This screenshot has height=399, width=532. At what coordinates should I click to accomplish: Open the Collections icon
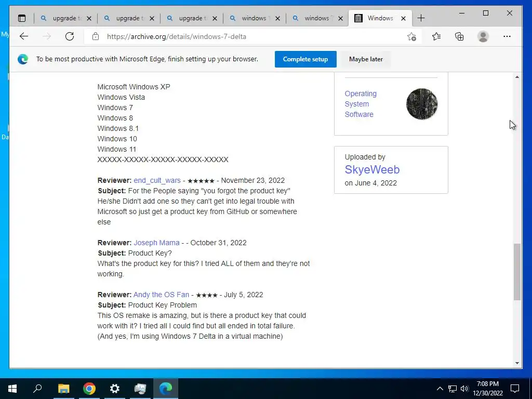pos(459,36)
